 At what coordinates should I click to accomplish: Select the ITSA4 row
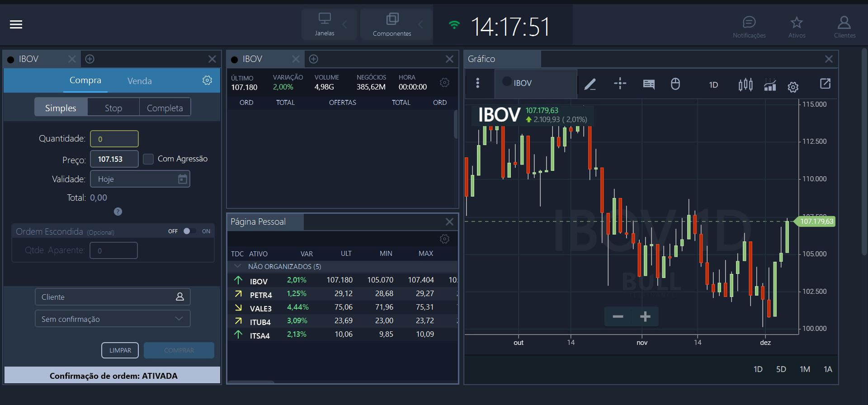342,334
